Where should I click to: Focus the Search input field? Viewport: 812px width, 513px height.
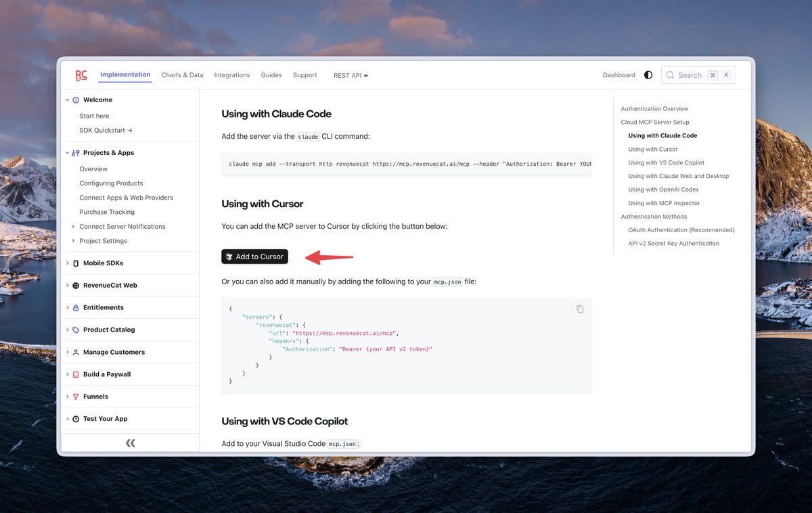click(x=698, y=75)
